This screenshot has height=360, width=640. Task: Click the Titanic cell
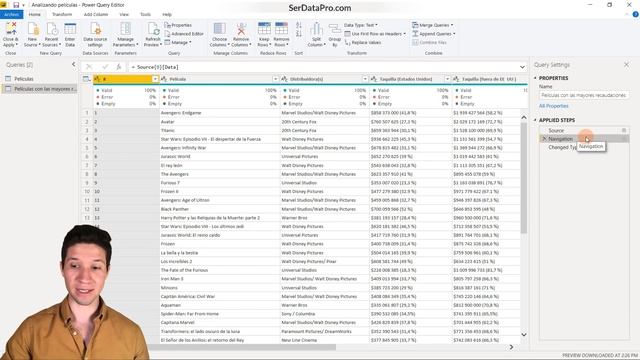[220, 130]
